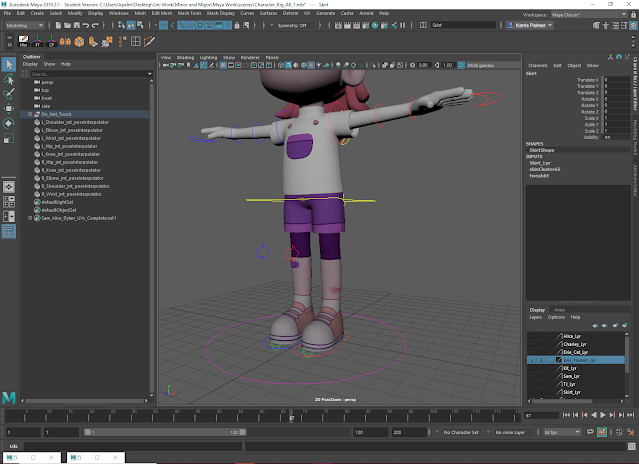The image size is (639, 464).
Task: Toggle the Channel Box panel icon
Action: pyautogui.click(x=634, y=25)
